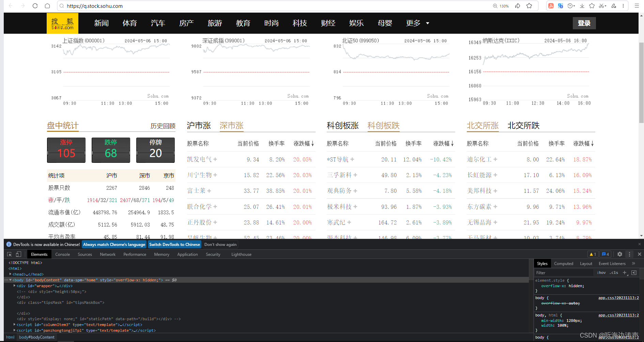644x342 pixels.
Task: Click the warnings count badge showing 1
Action: [x=593, y=254]
